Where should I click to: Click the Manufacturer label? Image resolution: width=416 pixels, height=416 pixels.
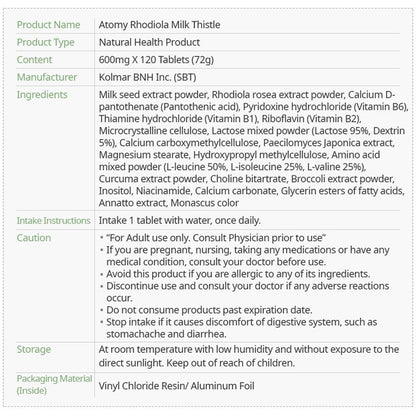[47, 77]
